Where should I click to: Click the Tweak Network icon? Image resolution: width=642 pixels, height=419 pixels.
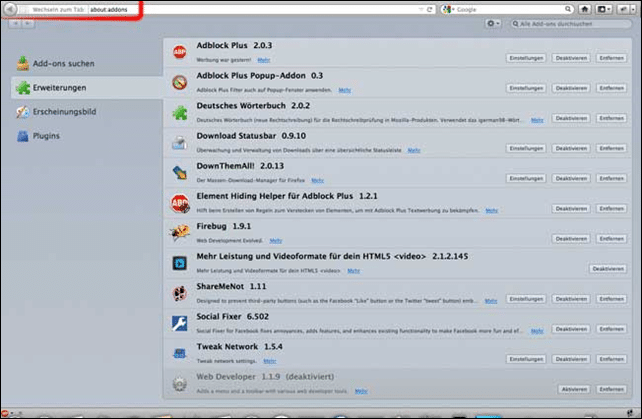179,353
